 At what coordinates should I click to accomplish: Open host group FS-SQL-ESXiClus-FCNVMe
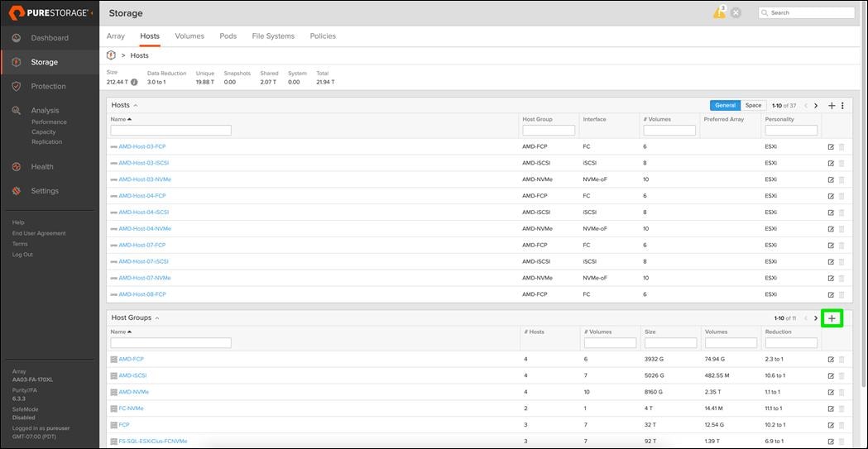(x=153, y=442)
